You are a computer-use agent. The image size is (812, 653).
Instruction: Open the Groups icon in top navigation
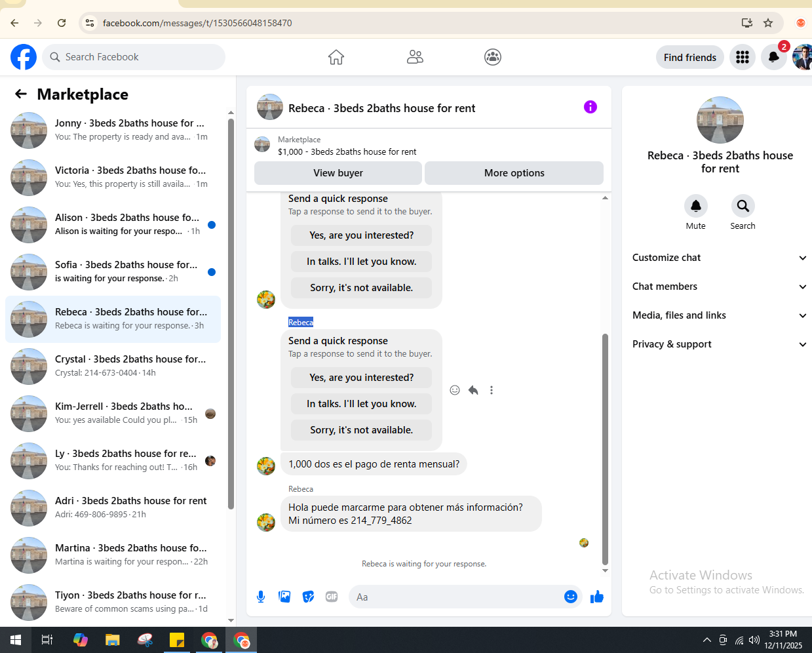pyautogui.click(x=493, y=57)
